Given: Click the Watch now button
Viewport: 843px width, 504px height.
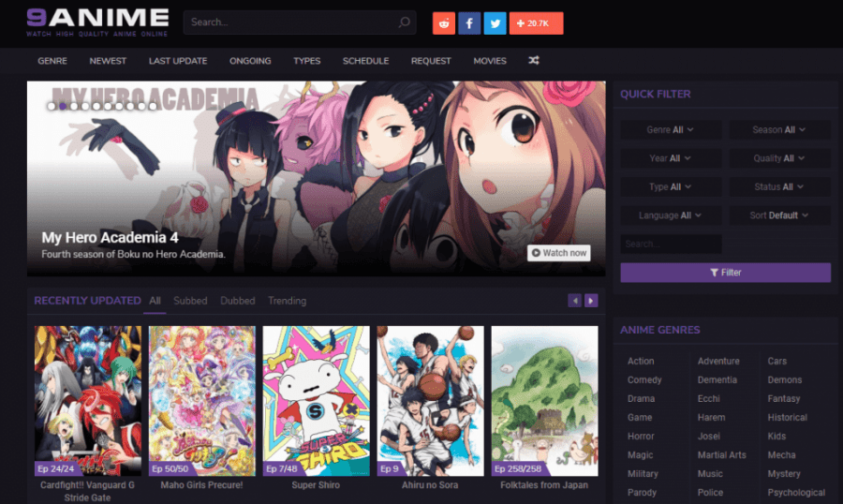Looking at the screenshot, I should pos(558,253).
